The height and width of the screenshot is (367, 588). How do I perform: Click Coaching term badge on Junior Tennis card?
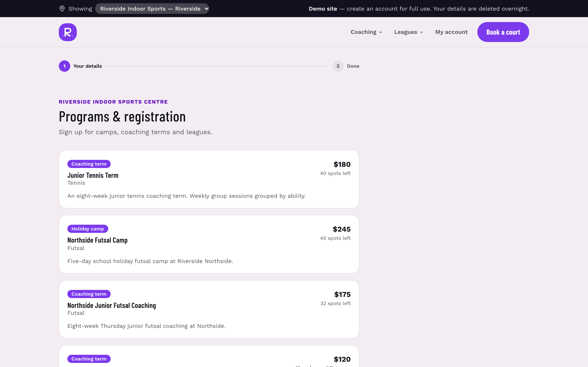point(89,164)
